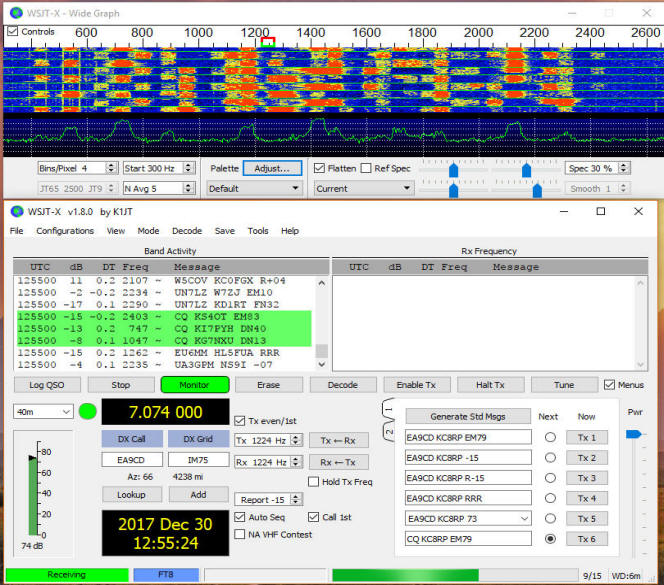Open the View menu
664x585 pixels.
pos(116,231)
